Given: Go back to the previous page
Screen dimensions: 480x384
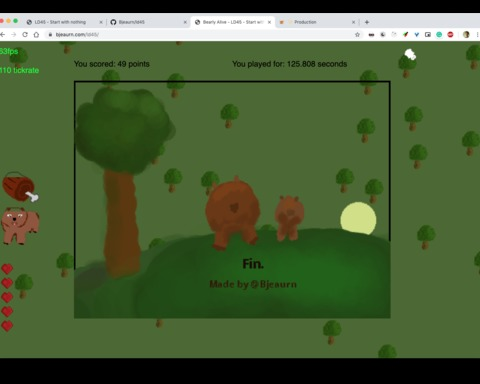Looking at the screenshot, I should (x=3, y=34).
